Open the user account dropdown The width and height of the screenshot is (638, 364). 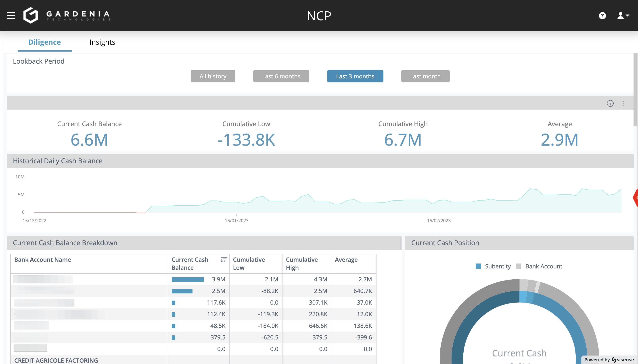tap(623, 16)
